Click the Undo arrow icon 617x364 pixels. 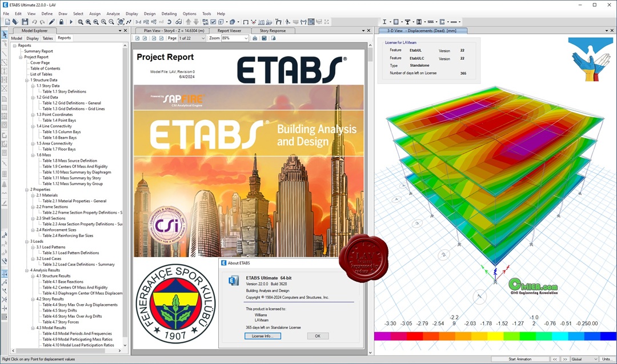pyautogui.click(x=34, y=22)
